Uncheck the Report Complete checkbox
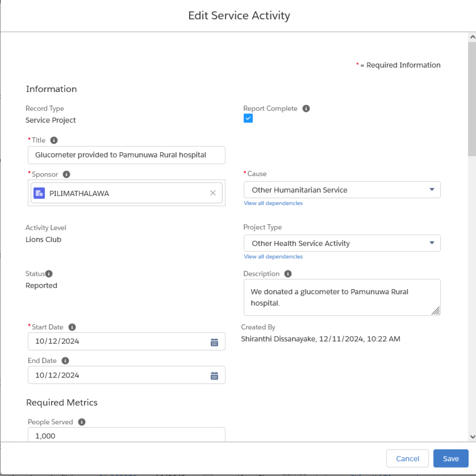The height and width of the screenshot is (476, 476). (248, 119)
